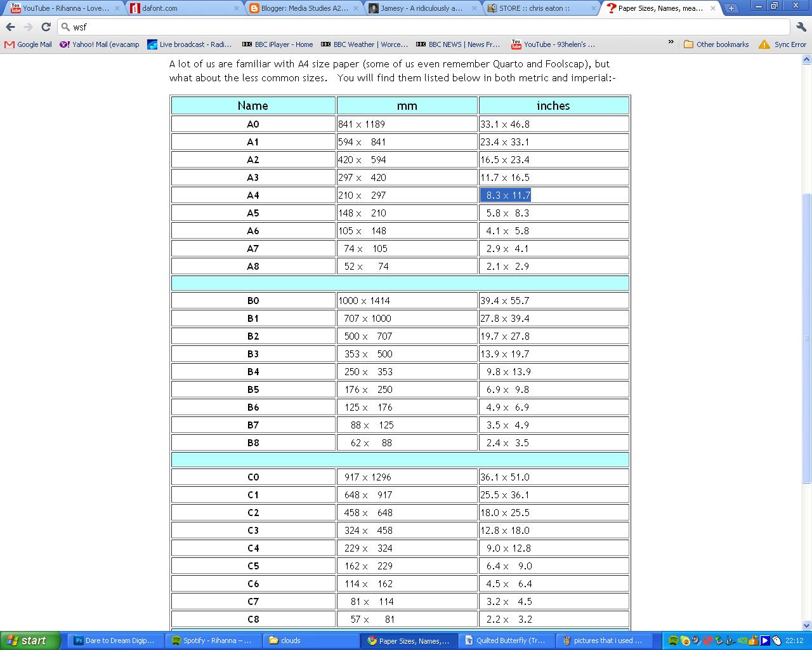This screenshot has width=812, height=650.
Task: Open Chrome's wrench settings menu
Action: tap(801, 27)
